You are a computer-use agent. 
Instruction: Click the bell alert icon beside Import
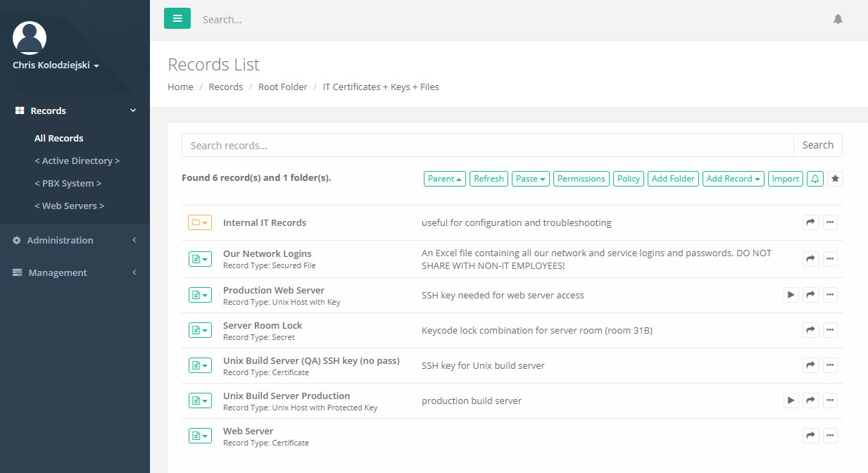(x=815, y=179)
